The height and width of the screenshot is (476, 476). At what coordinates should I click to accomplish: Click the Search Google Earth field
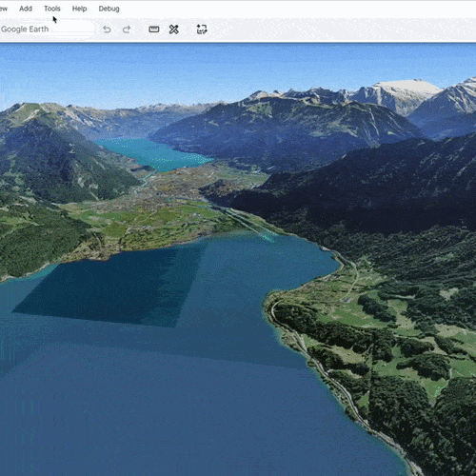47,30
